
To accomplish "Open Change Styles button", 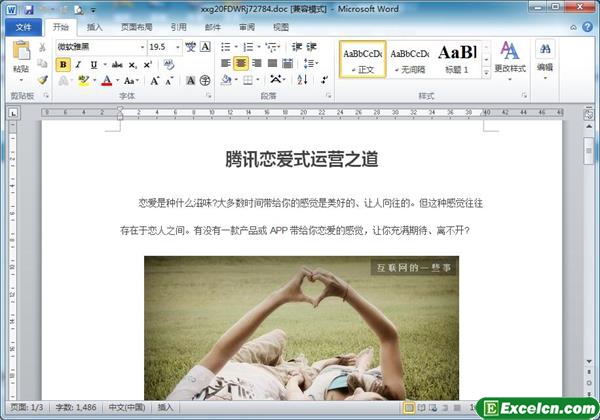I will point(510,61).
